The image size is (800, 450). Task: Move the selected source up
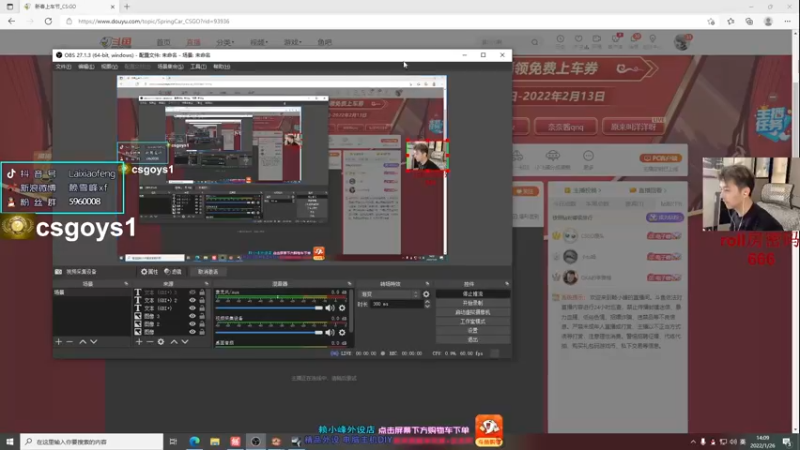click(174, 342)
